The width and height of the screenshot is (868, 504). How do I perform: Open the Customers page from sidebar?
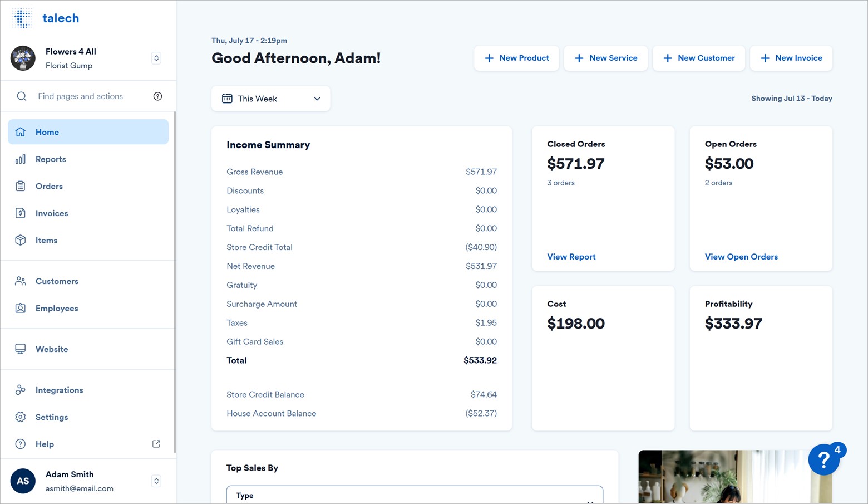(x=57, y=281)
